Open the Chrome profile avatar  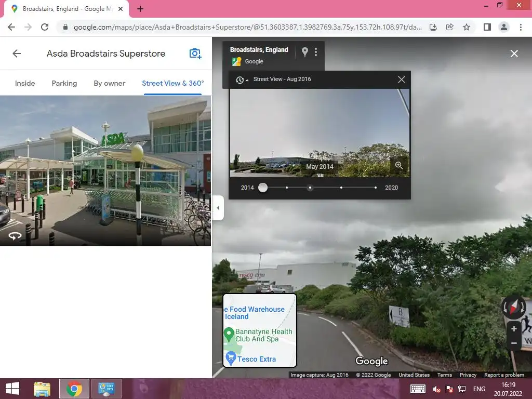[504, 27]
